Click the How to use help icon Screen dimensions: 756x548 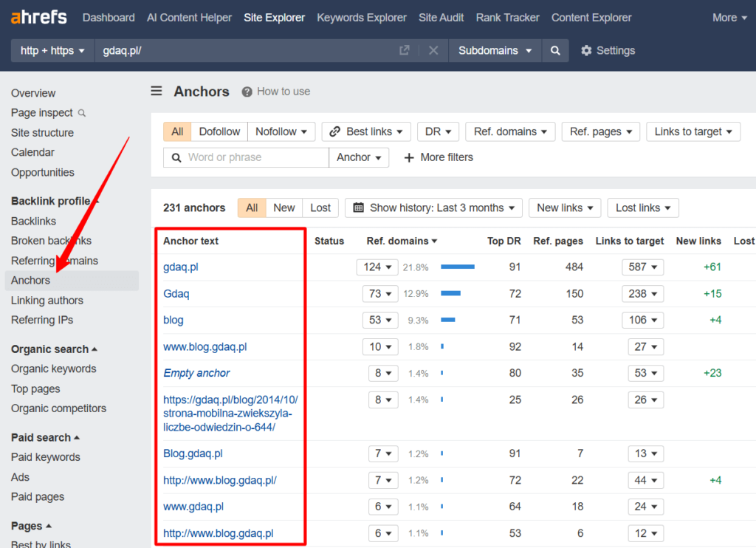247,92
